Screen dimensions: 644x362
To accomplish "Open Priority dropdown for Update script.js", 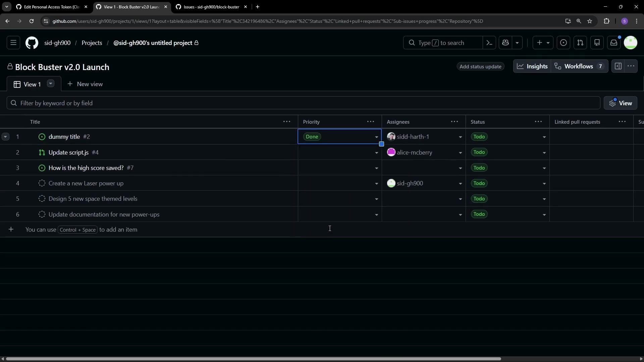I will coord(376,153).
